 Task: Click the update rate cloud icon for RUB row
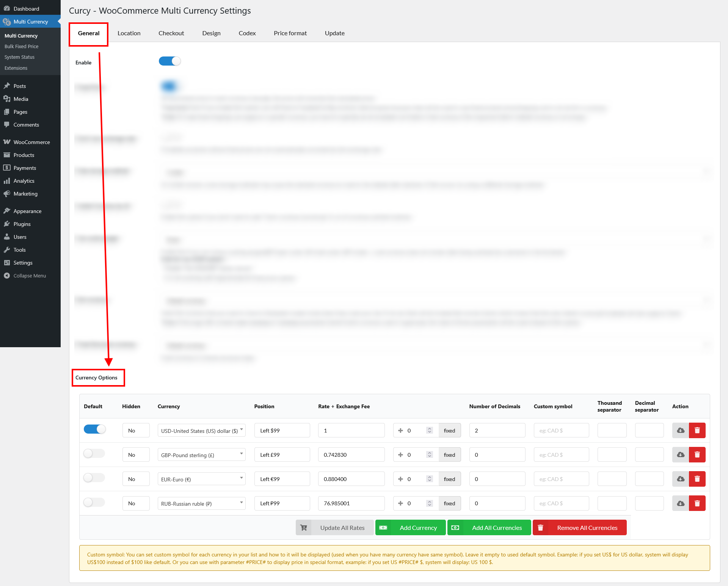pyautogui.click(x=681, y=503)
